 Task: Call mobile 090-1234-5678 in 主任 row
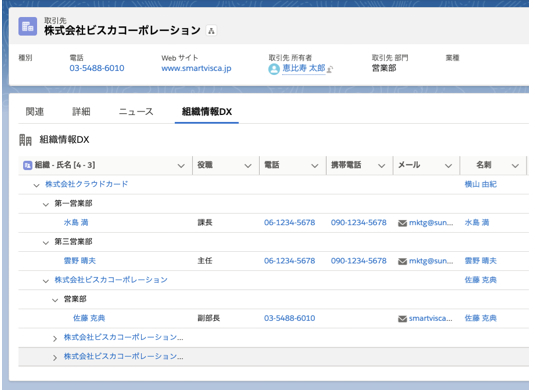(x=359, y=261)
